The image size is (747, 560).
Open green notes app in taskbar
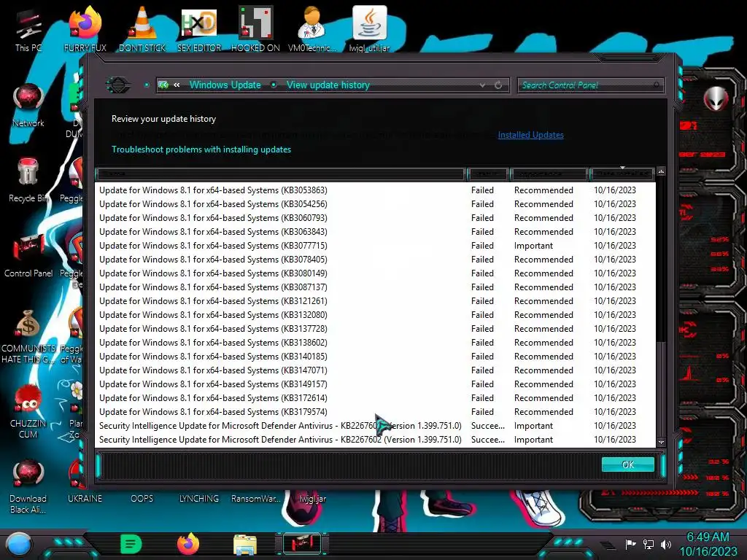(131, 544)
